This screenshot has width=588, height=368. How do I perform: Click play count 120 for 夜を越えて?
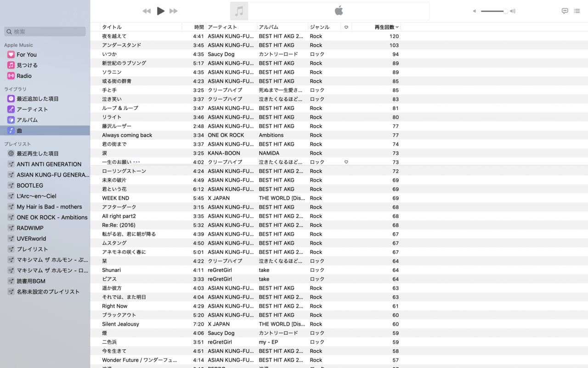394,36
